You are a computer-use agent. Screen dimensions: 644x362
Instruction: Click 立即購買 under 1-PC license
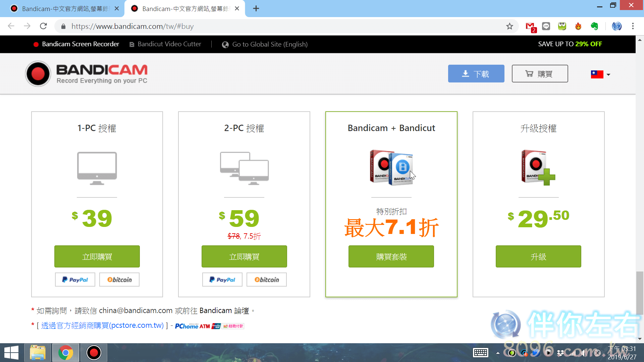coord(97,256)
